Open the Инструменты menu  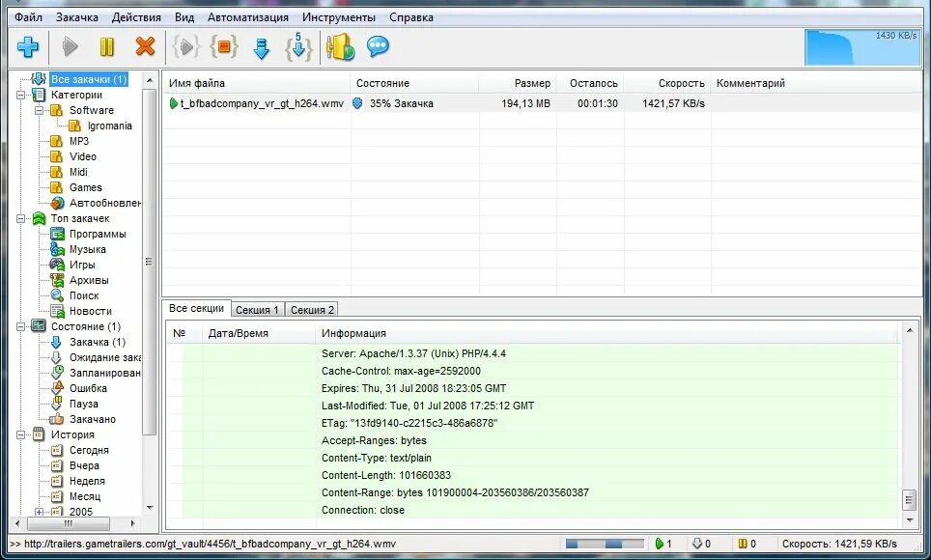(339, 17)
